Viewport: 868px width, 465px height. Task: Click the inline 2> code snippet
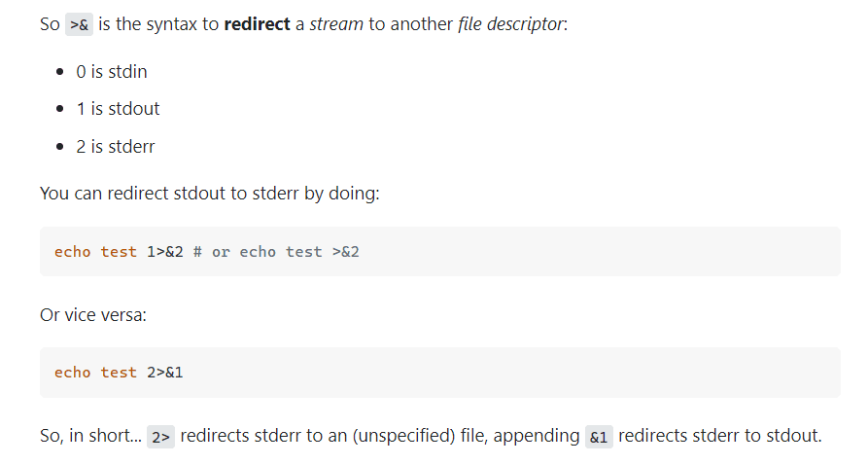[x=160, y=437]
